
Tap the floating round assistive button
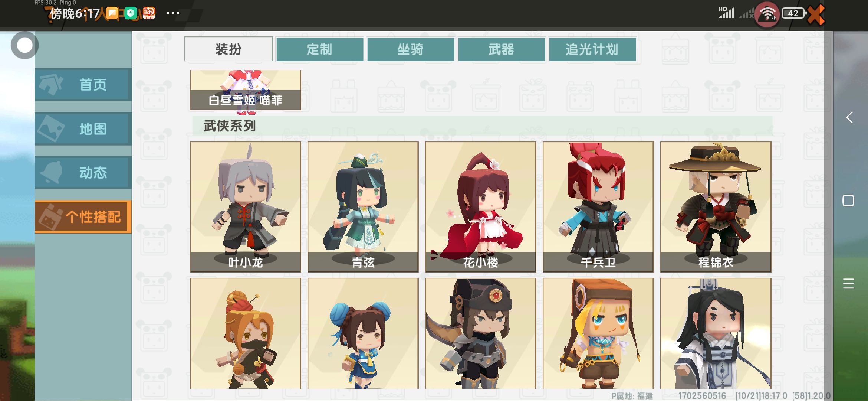click(25, 45)
